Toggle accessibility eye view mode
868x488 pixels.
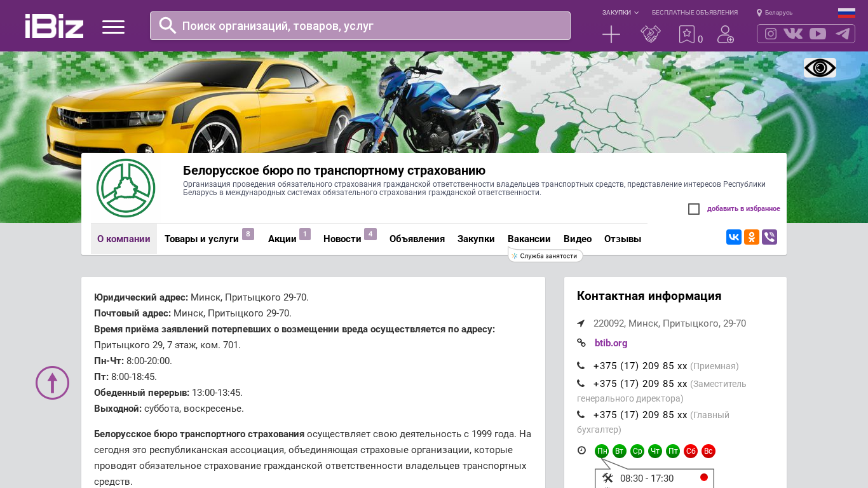coord(820,67)
